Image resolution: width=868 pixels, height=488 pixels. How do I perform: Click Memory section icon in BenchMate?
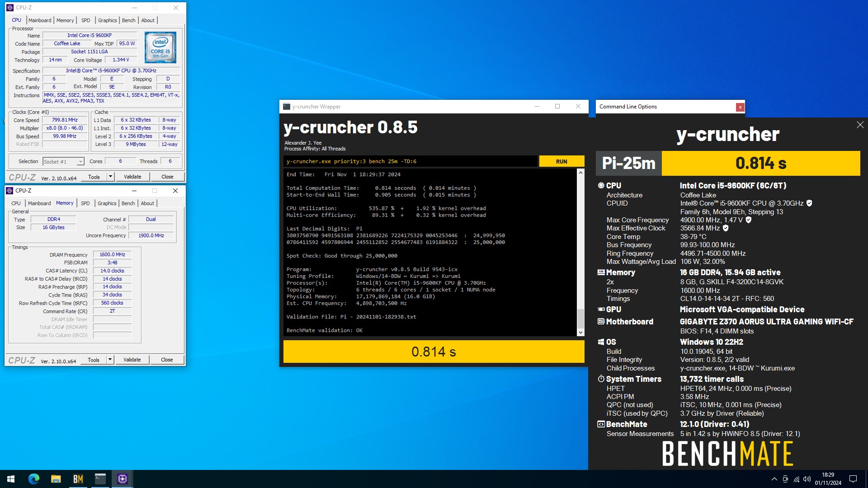click(x=601, y=272)
